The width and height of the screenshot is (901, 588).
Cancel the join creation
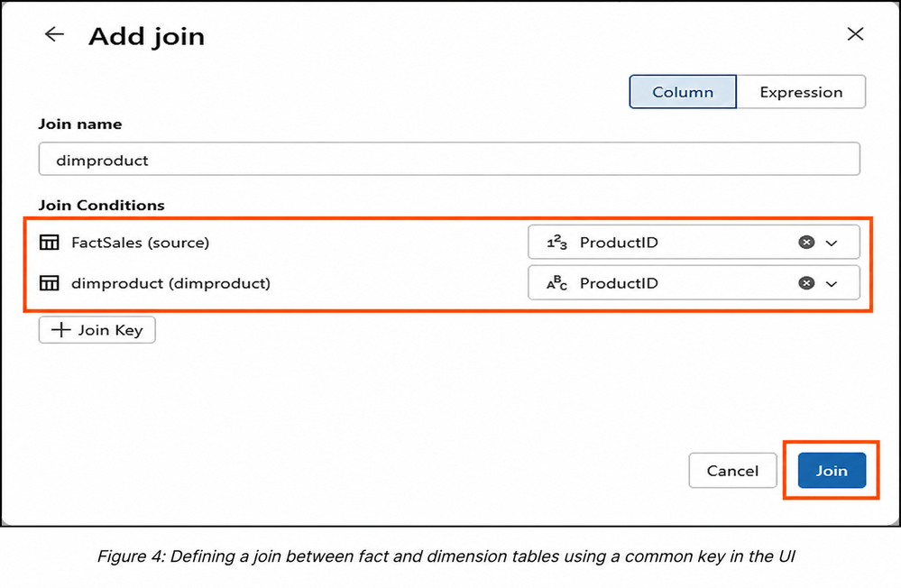(x=732, y=471)
